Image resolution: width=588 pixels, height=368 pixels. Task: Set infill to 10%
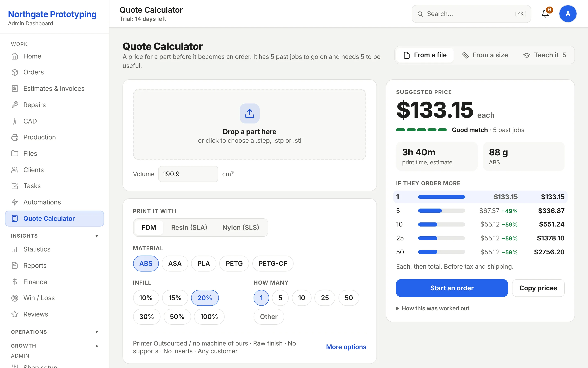[x=146, y=298]
